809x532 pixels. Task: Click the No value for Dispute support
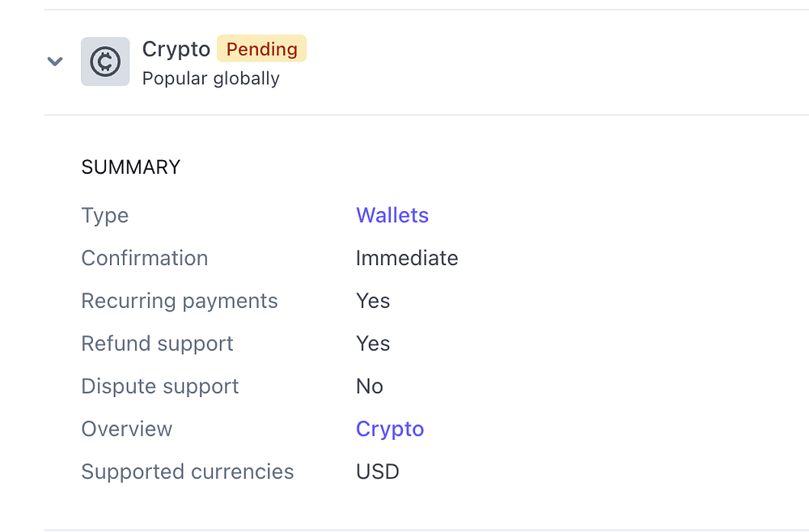pyautogui.click(x=370, y=386)
